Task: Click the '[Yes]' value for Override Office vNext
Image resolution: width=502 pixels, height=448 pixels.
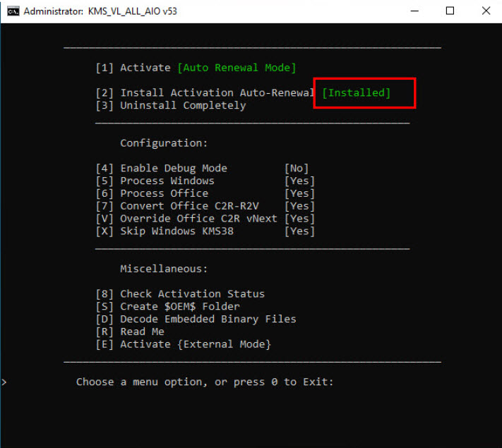Action: pos(299,219)
